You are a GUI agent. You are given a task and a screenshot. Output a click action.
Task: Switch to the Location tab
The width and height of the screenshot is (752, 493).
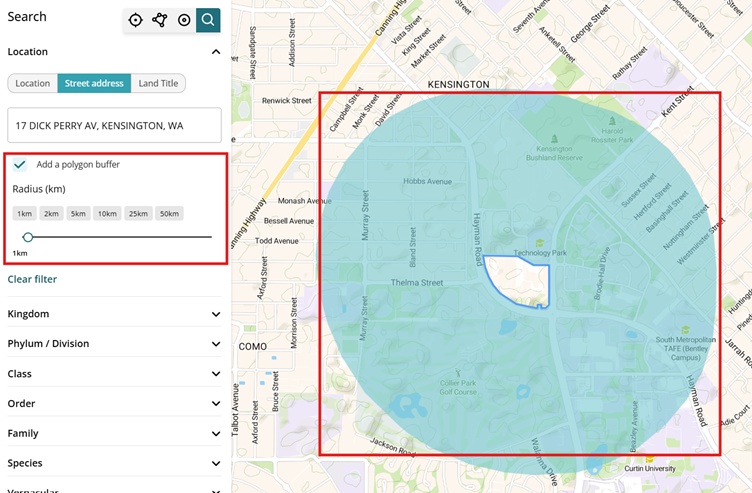point(33,84)
